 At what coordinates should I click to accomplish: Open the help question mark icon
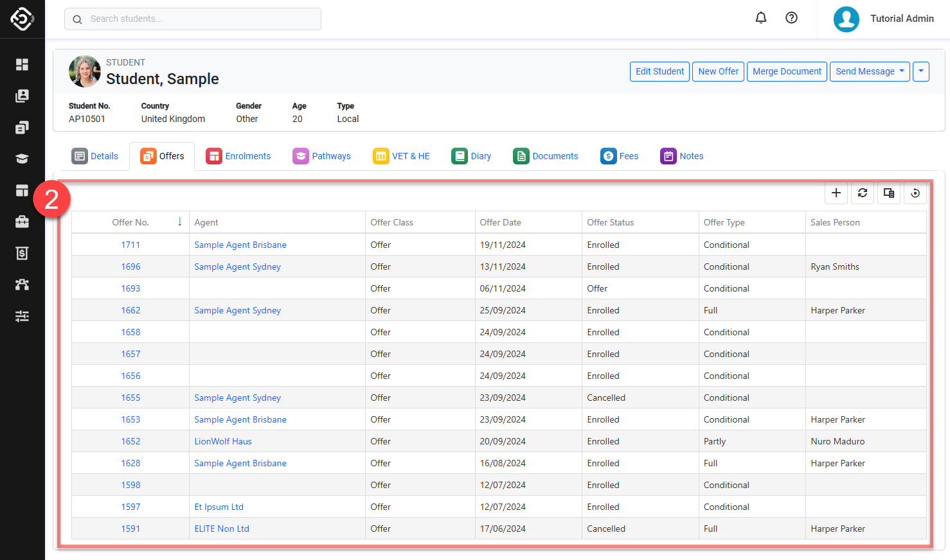click(x=791, y=18)
